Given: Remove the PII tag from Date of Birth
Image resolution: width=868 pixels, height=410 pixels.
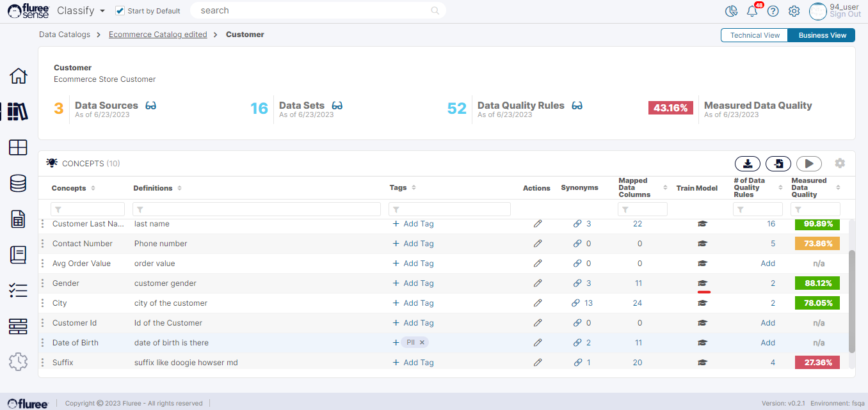Looking at the screenshot, I should (422, 343).
